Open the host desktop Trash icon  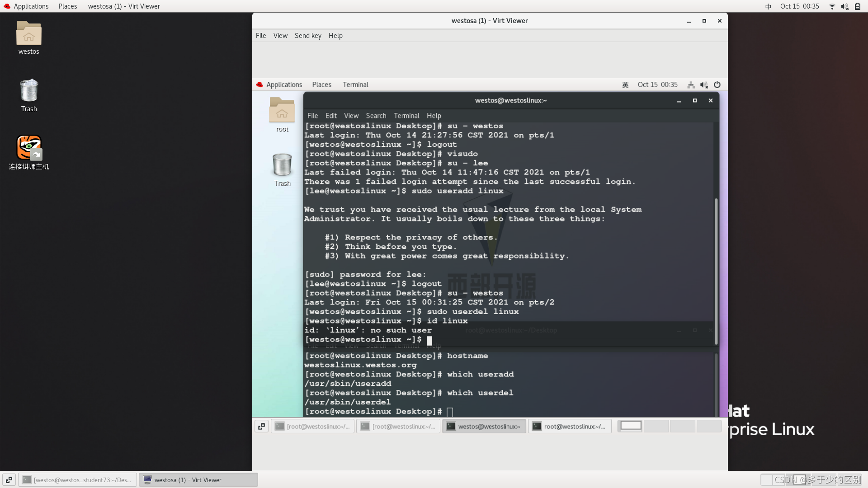point(28,91)
